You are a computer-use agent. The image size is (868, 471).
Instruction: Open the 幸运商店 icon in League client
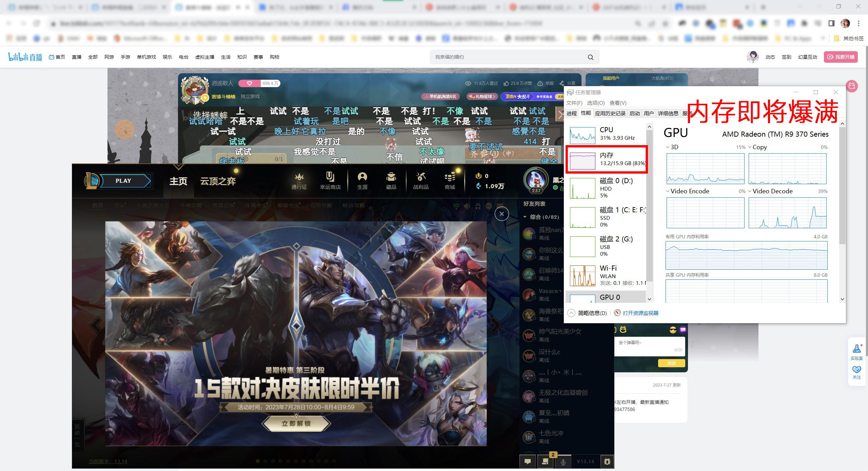point(330,180)
